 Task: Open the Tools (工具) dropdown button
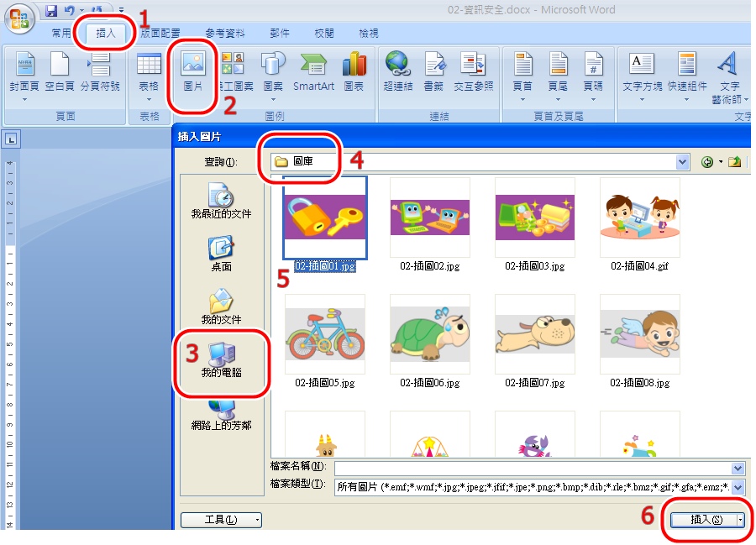pyautogui.click(x=221, y=520)
